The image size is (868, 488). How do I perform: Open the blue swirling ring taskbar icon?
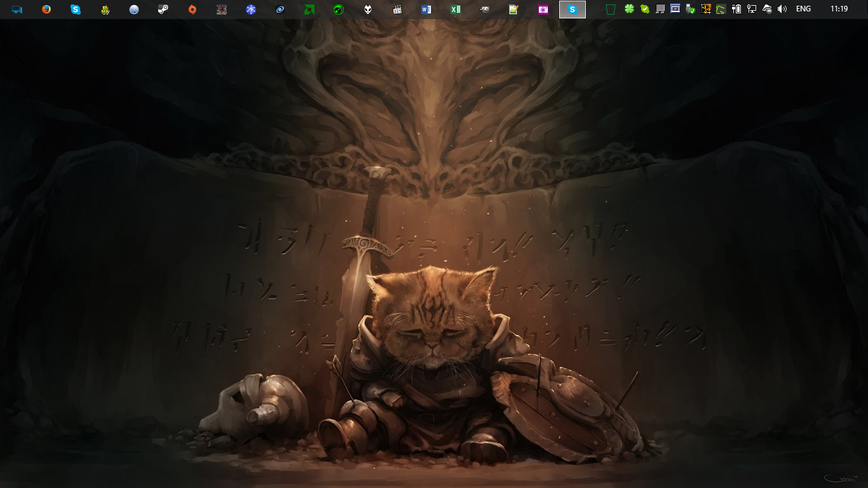coord(280,10)
